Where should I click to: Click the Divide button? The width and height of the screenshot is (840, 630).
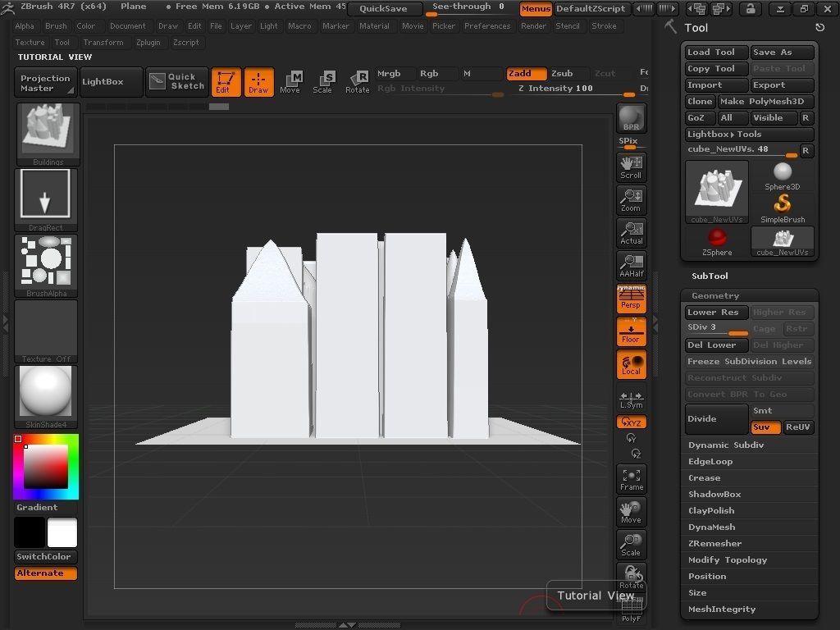point(717,419)
